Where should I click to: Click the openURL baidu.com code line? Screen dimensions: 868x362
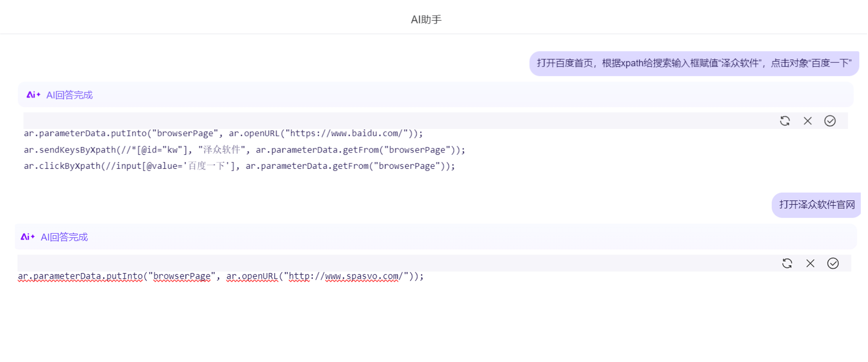click(x=223, y=133)
